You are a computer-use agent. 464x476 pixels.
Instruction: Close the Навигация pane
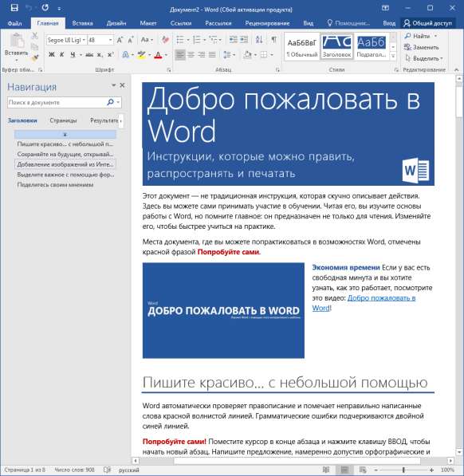pyautogui.click(x=122, y=85)
